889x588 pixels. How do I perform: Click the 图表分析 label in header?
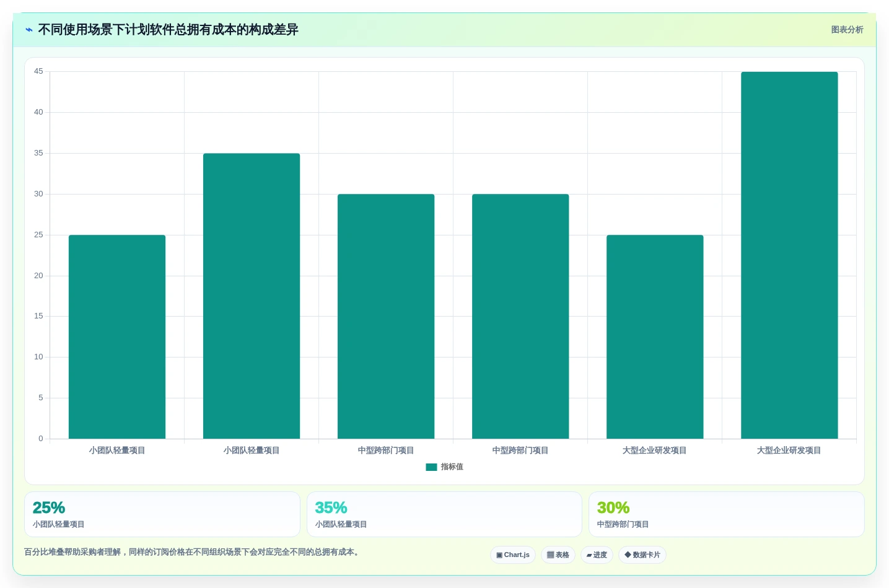847,30
